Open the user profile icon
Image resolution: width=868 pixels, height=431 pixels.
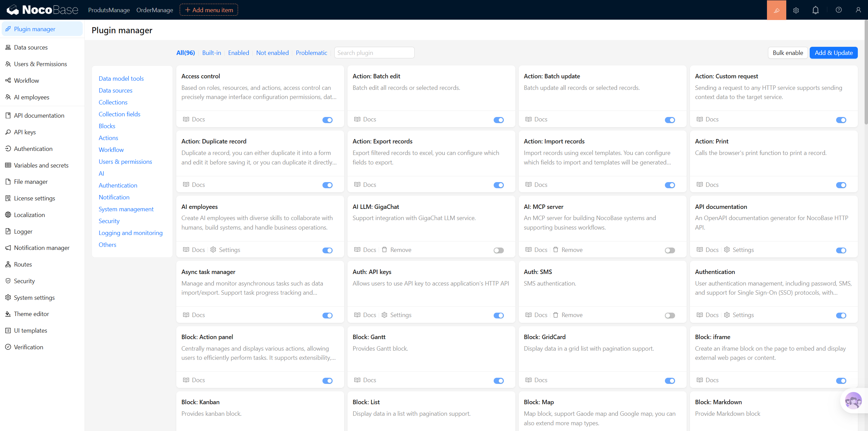(859, 10)
